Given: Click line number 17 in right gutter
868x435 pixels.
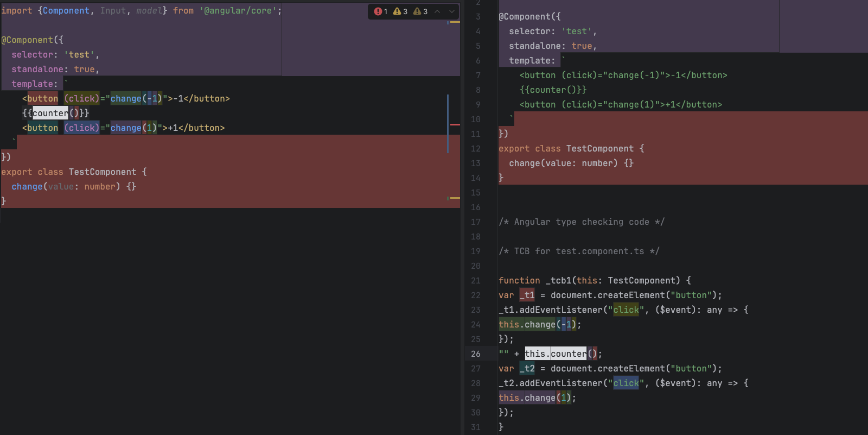Looking at the screenshot, I should click(x=476, y=222).
